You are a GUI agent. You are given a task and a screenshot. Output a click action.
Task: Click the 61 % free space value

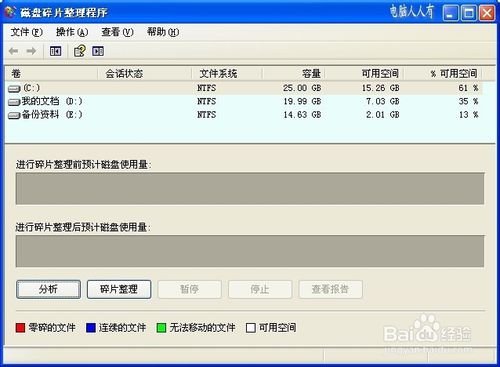click(x=468, y=88)
